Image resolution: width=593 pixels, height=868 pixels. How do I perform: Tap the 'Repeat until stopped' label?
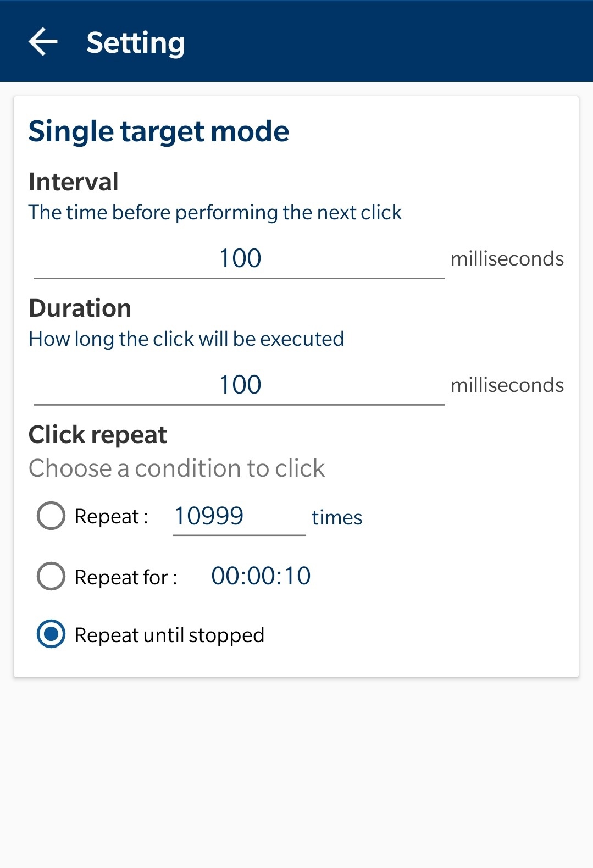[169, 635]
